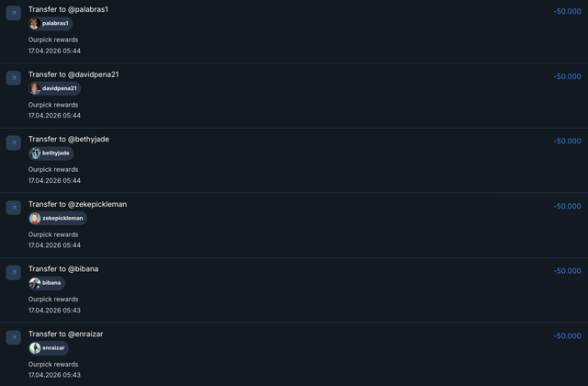Open the enraizar user chip
588x386 pixels.
(49, 348)
